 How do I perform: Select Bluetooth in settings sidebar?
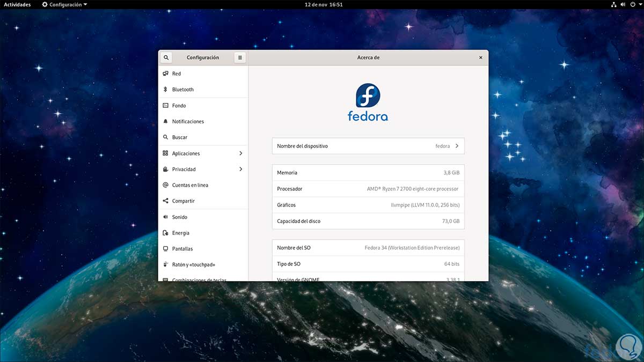pyautogui.click(x=203, y=90)
